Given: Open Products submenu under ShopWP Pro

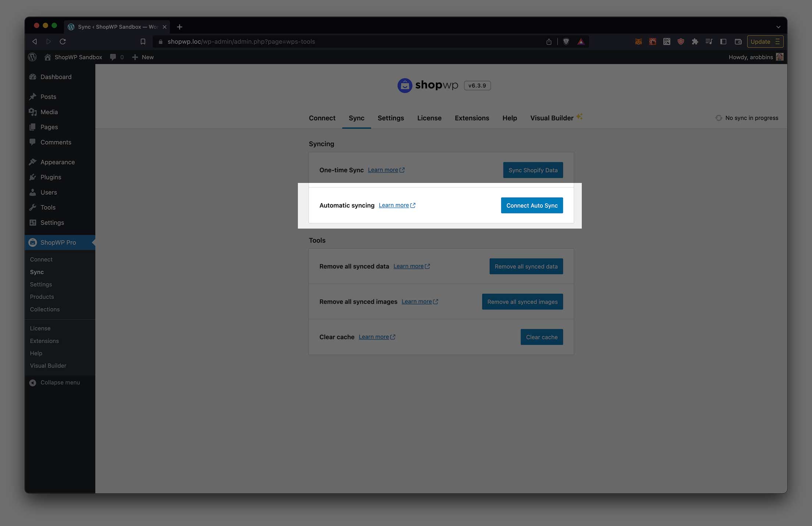Looking at the screenshot, I should click(x=42, y=297).
